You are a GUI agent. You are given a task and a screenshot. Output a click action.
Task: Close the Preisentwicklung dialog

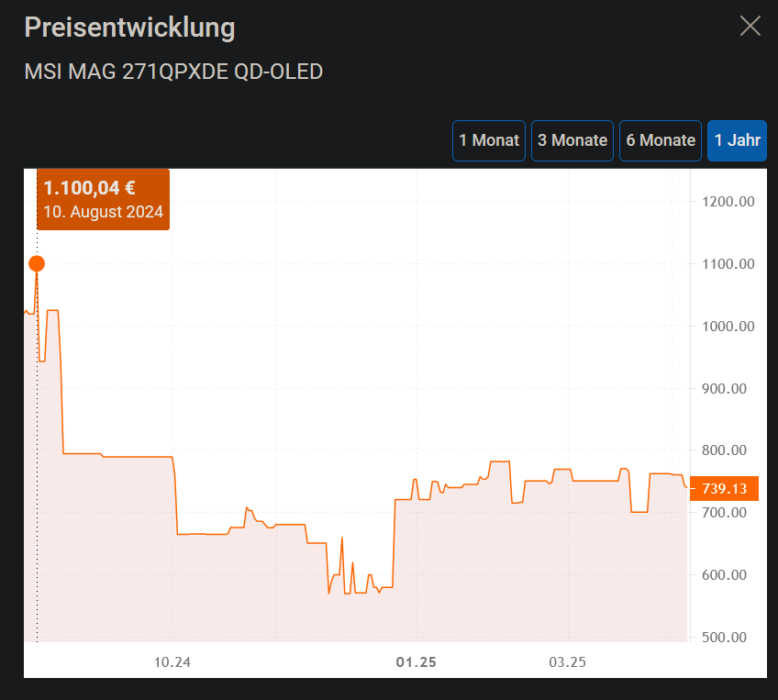tap(750, 27)
